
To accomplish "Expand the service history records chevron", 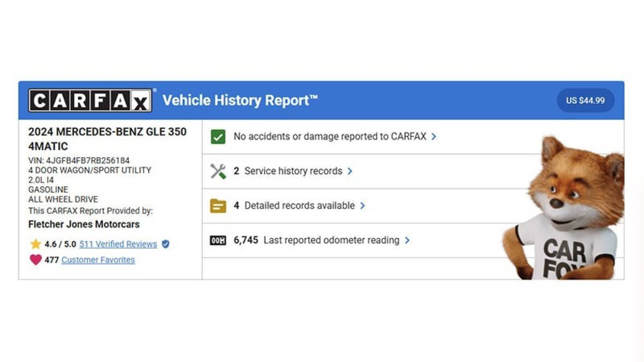I will tap(350, 171).
